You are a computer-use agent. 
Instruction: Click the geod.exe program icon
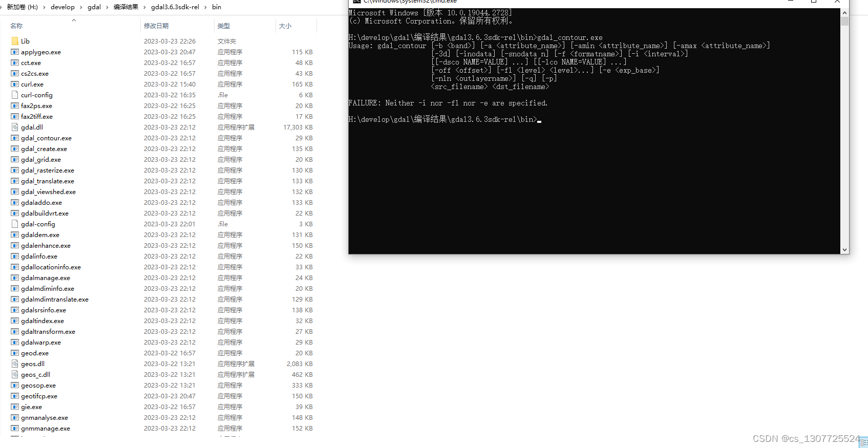click(15, 353)
